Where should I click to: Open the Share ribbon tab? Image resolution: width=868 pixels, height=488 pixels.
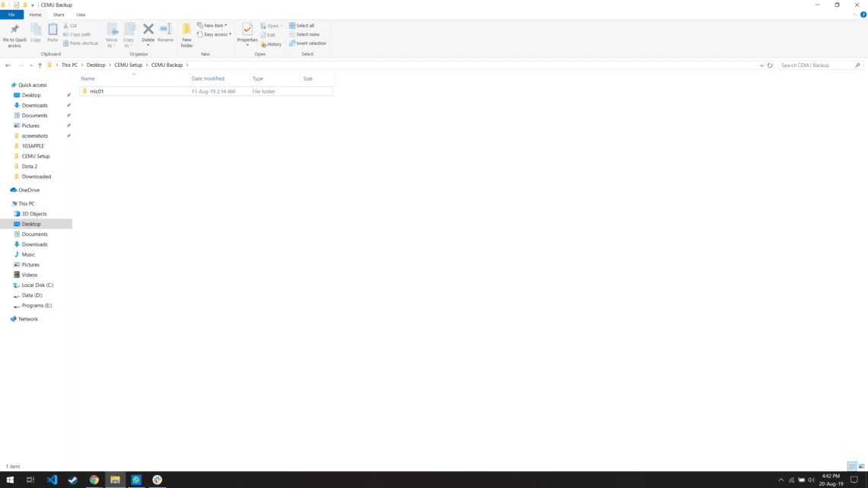tap(59, 14)
